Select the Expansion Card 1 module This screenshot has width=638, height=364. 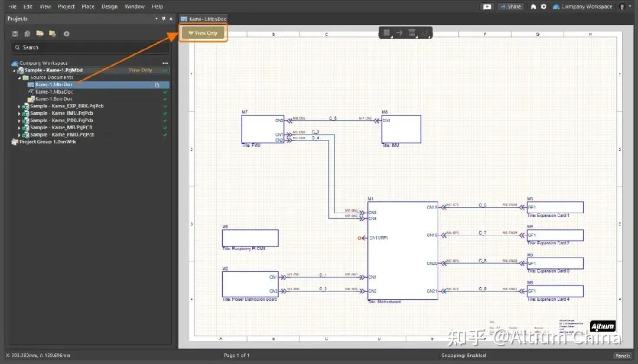(555, 207)
